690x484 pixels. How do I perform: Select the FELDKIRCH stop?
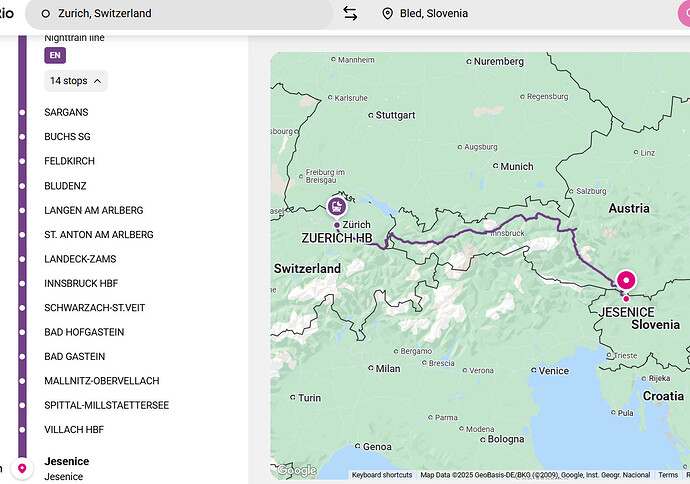coord(70,161)
